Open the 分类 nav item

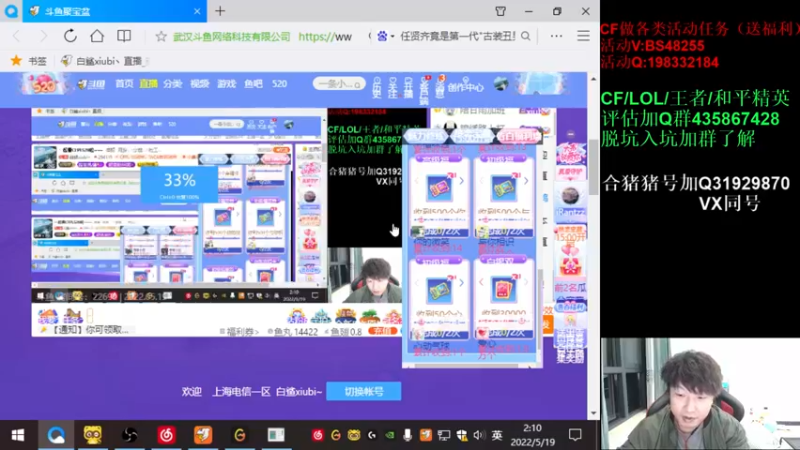173,84
